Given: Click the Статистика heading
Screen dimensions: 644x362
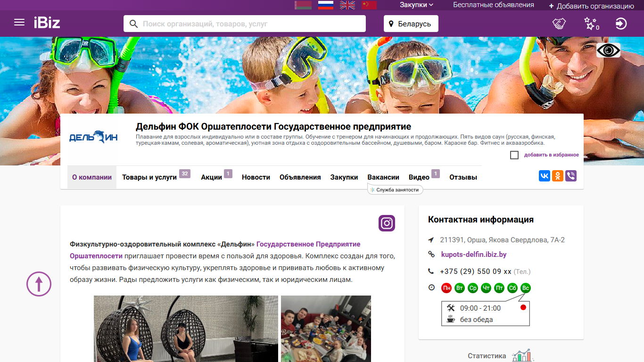Looking at the screenshot, I should 487,356.
